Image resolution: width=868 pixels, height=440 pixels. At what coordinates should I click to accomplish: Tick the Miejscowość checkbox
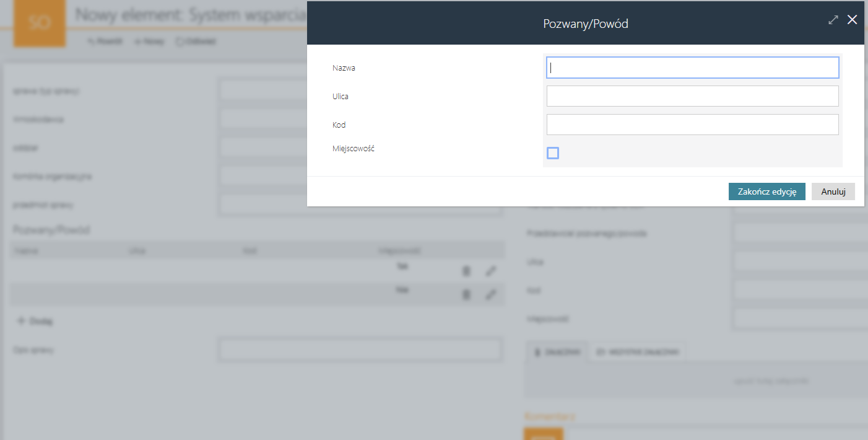click(553, 153)
